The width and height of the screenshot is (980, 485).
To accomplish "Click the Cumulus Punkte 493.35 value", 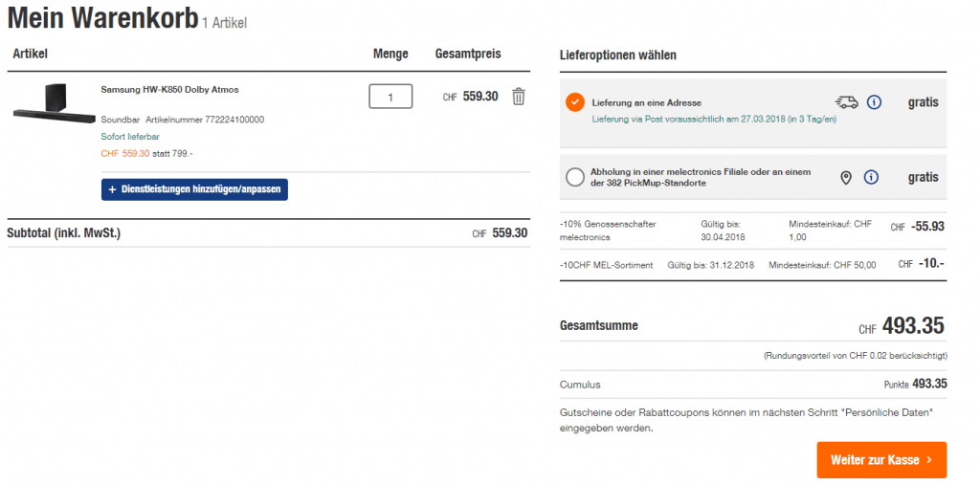I will pos(929,384).
